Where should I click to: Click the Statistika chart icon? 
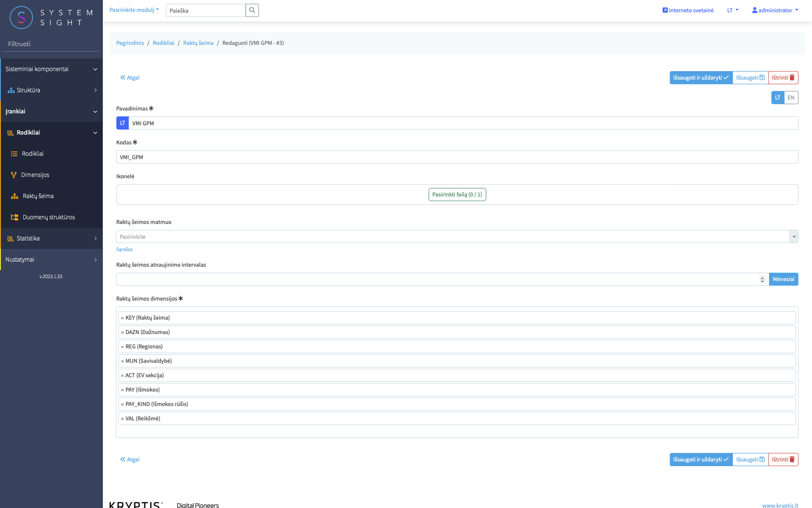[11, 238]
